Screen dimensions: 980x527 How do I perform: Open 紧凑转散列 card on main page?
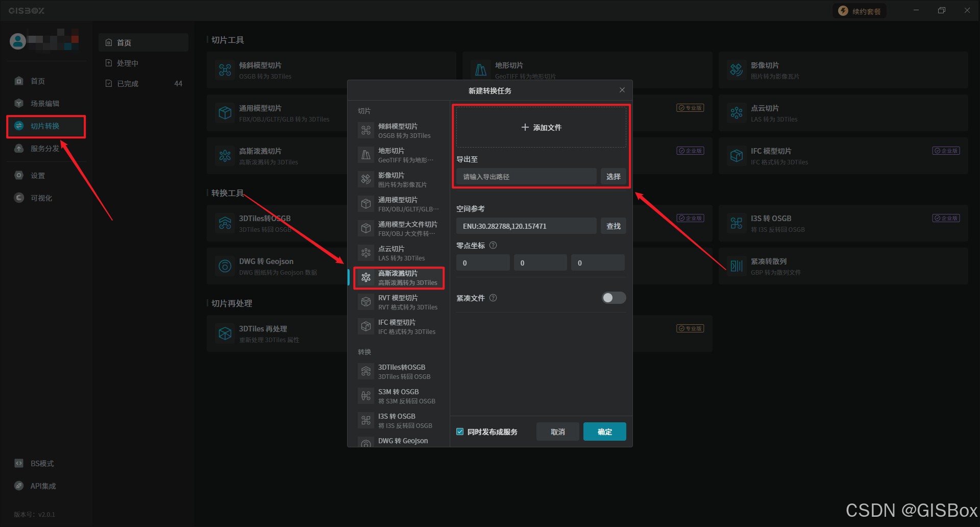pos(843,266)
